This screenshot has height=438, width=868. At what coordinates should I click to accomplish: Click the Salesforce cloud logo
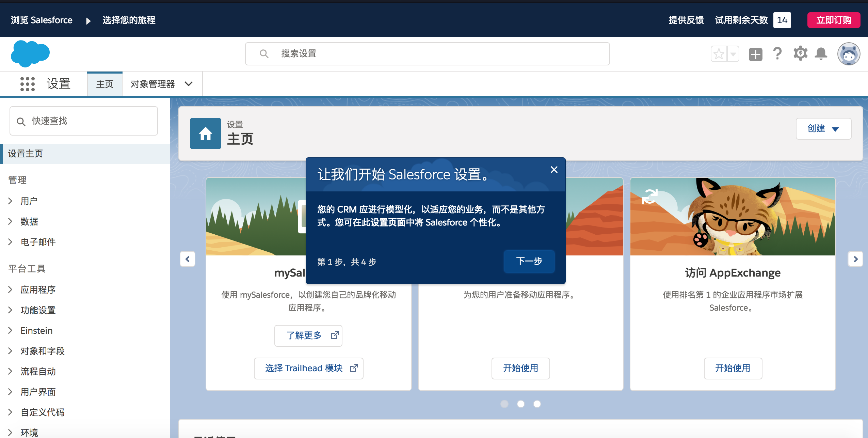tap(30, 53)
